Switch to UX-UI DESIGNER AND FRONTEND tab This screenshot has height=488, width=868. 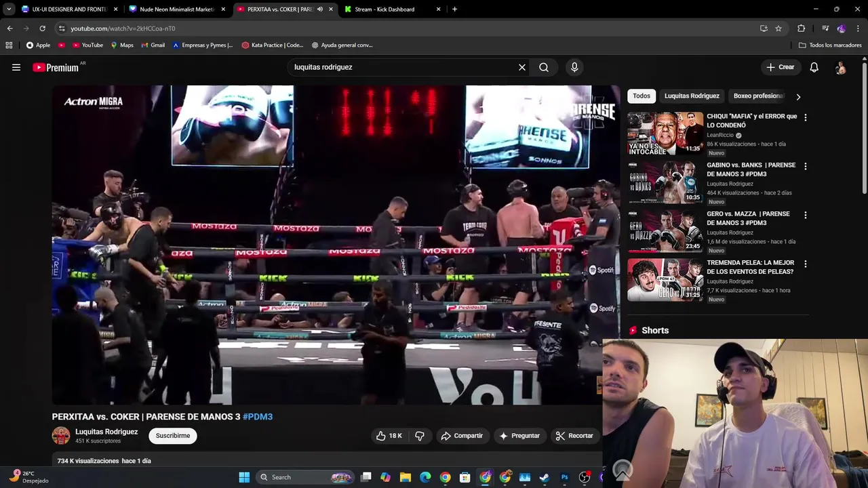click(x=69, y=9)
